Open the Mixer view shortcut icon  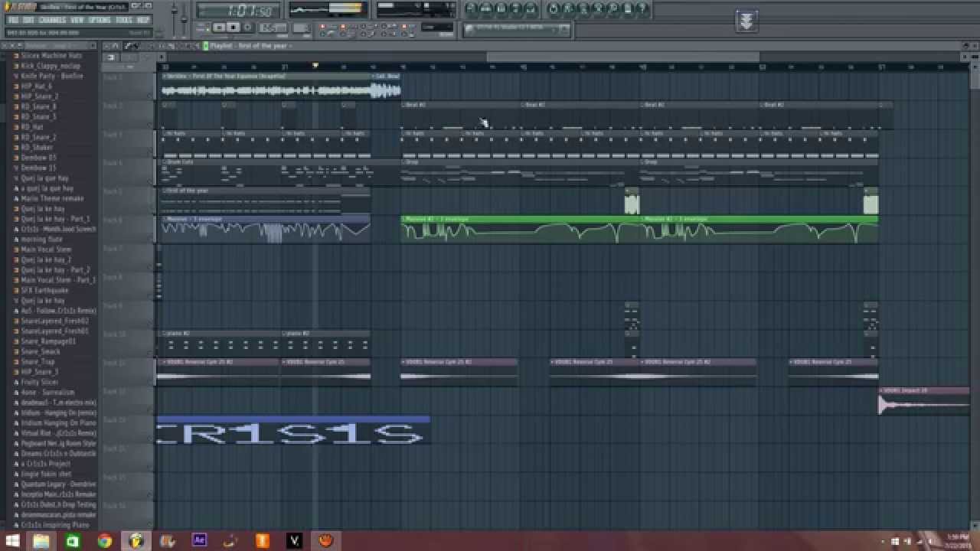[x=531, y=9]
